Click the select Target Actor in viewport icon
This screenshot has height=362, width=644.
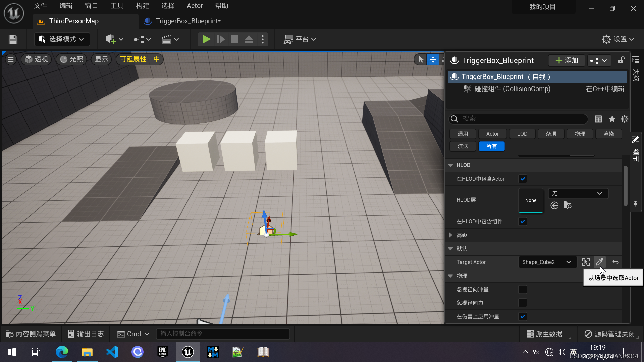coord(586,262)
